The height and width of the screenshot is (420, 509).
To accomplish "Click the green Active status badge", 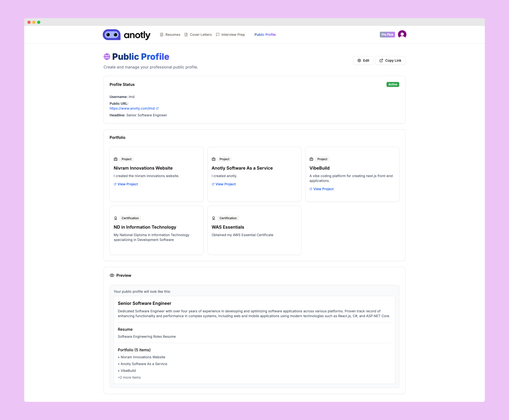I will [393, 84].
